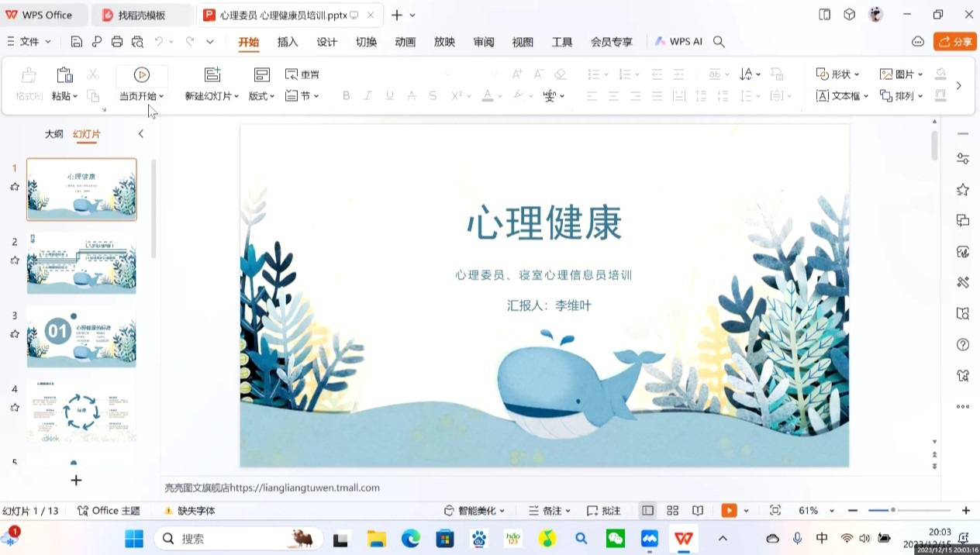Click the fit-to-window icon near zoom percentage
The height and width of the screenshot is (555, 980).
(x=775, y=511)
